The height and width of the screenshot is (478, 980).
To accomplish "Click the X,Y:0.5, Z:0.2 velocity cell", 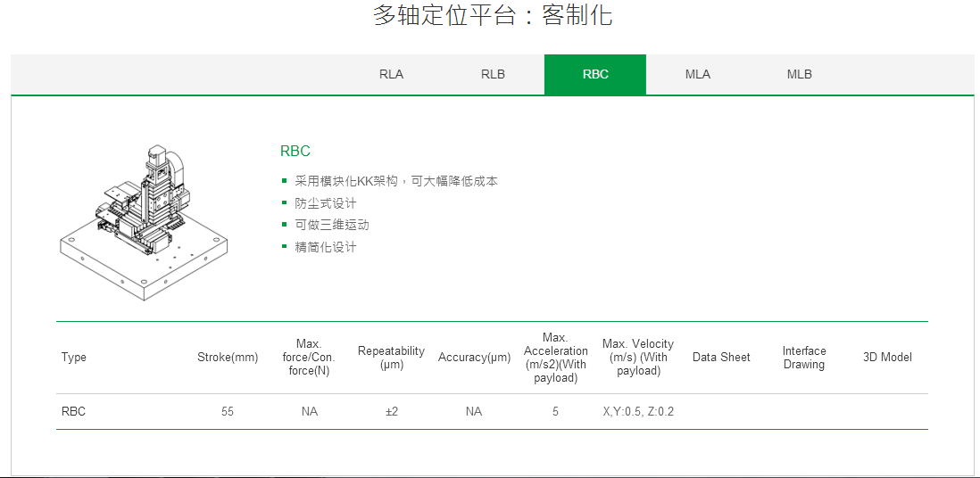I will click(638, 412).
